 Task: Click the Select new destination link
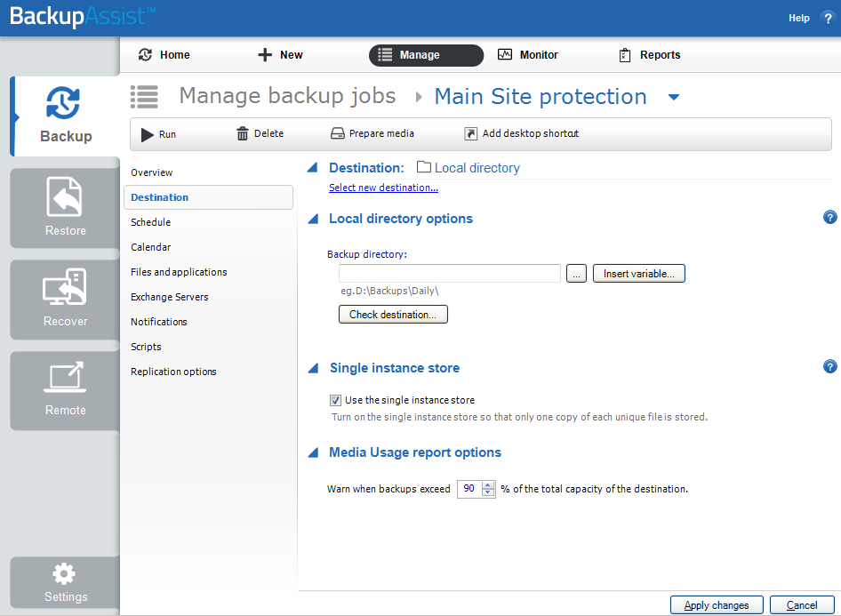pos(383,188)
